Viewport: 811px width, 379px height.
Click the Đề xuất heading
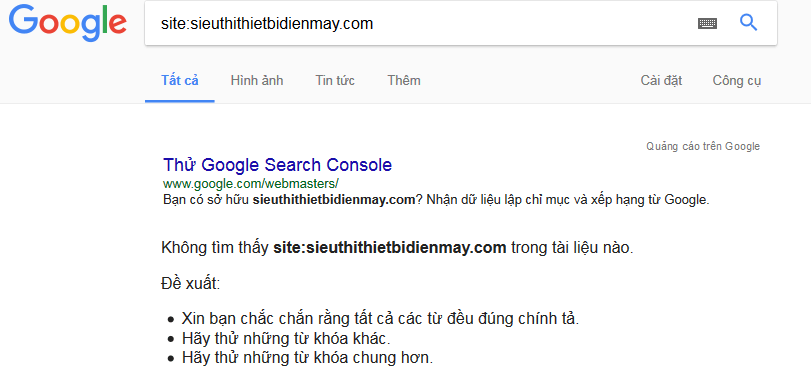click(x=190, y=284)
